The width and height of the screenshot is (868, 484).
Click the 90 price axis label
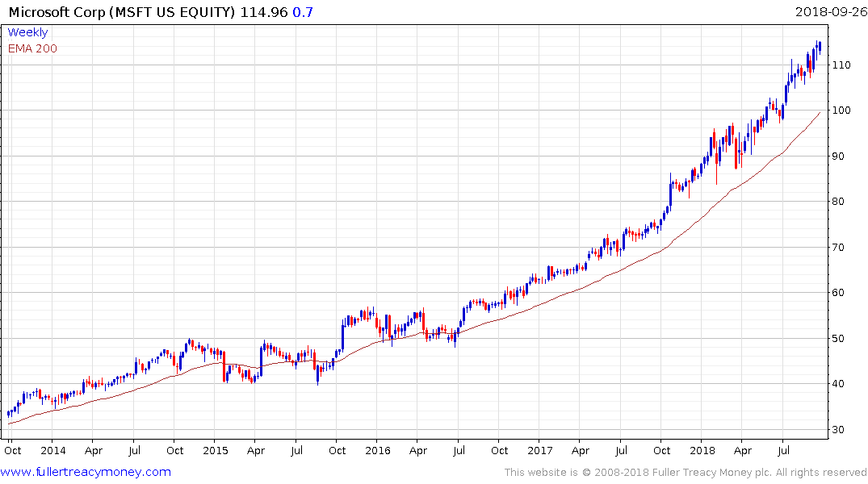pos(838,156)
